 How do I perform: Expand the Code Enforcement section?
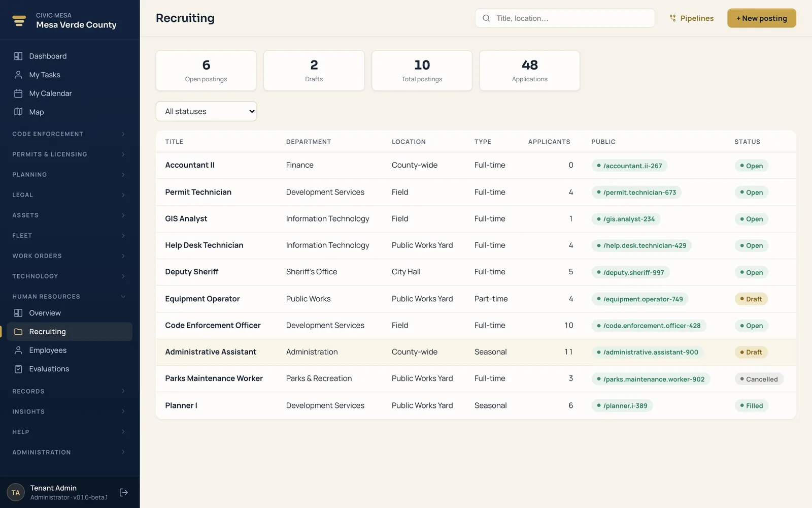(x=70, y=134)
